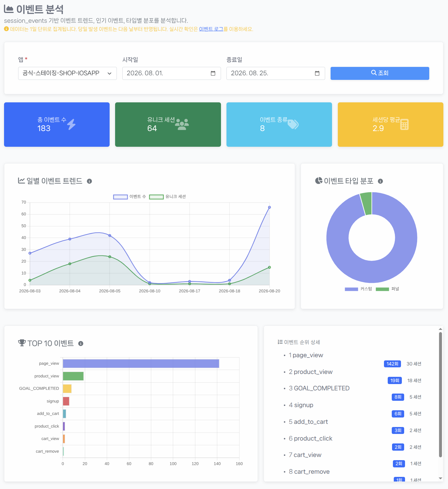Viewport: 448px width, 489px height.
Task: Click the calculator icon on 세션당 평균 card
Action: click(404, 124)
